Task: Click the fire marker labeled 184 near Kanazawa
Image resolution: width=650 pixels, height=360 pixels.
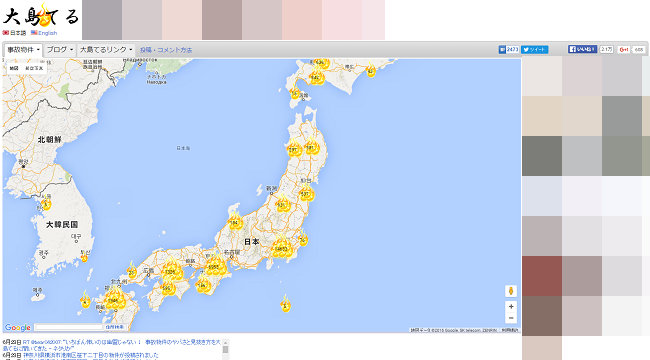Action: pyautogui.click(x=235, y=221)
